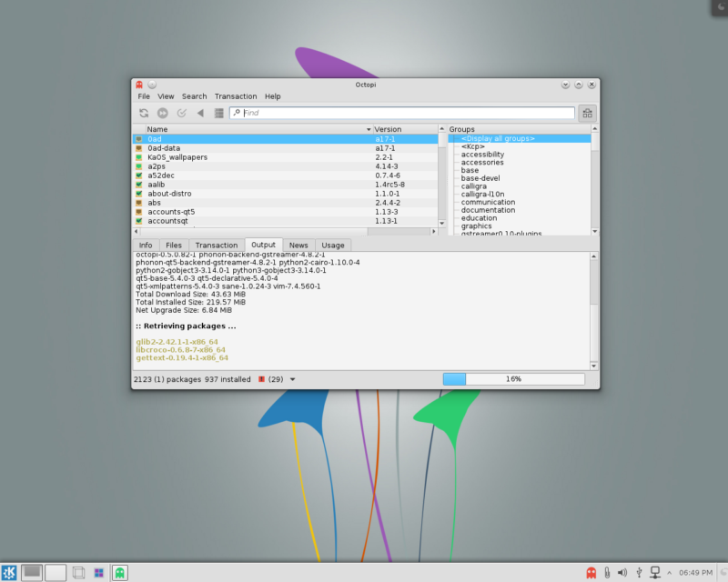Click the status icon of a52dec
Viewport: 728px width, 582px height.
138,176
